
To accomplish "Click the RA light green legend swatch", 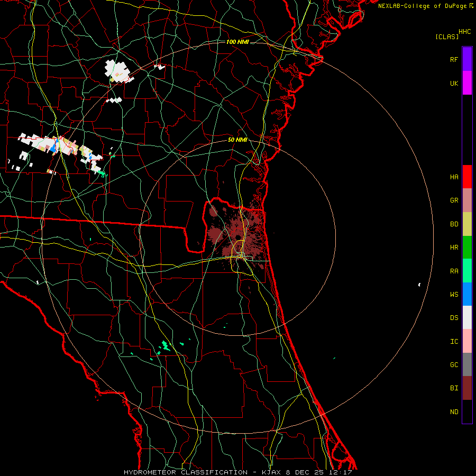I will pos(467,271).
